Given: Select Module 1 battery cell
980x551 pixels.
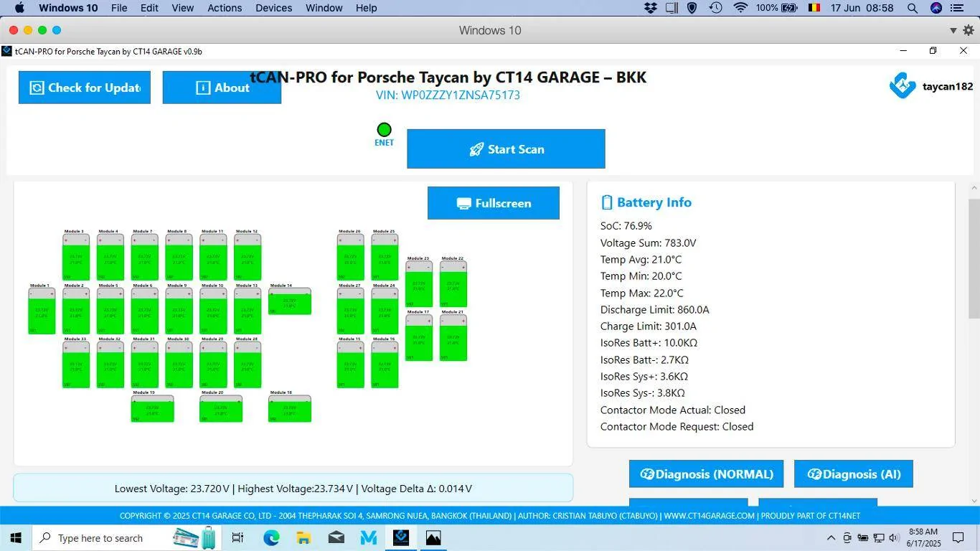Looking at the screenshot, I should (x=42, y=311).
